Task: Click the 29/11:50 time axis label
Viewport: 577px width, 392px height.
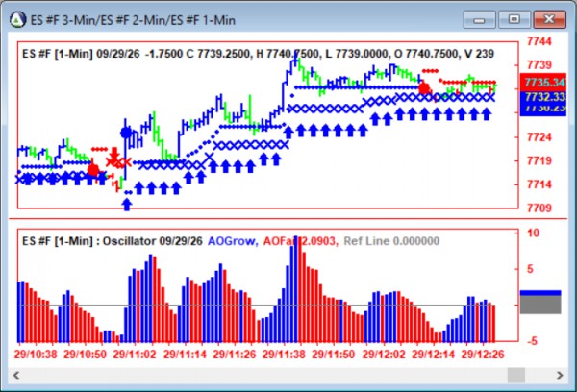Action: pyautogui.click(x=334, y=355)
